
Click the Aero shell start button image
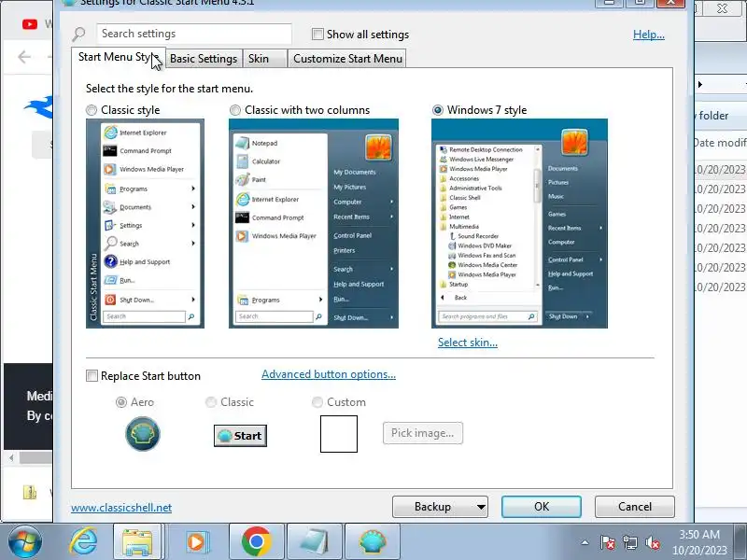tap(143, 434)
